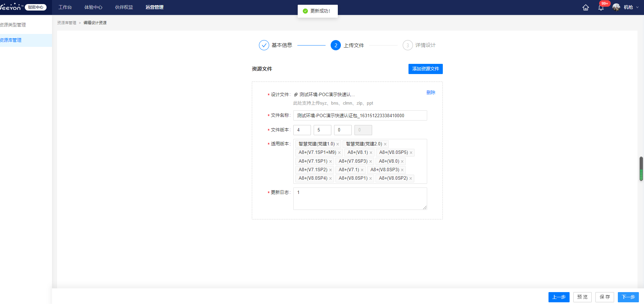Click the 99+ notification badge

[x=605, y=3]
